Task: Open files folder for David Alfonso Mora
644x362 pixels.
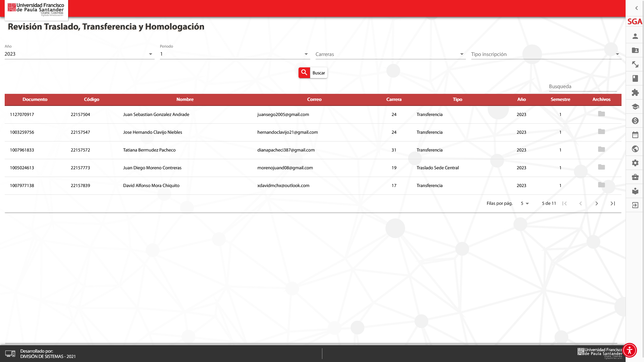Action: click(601, 185)
